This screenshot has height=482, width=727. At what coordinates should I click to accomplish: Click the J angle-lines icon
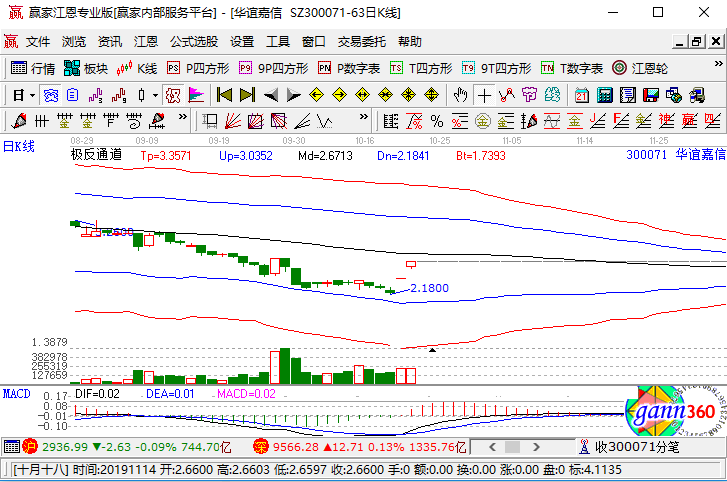(x=598, y=121)
